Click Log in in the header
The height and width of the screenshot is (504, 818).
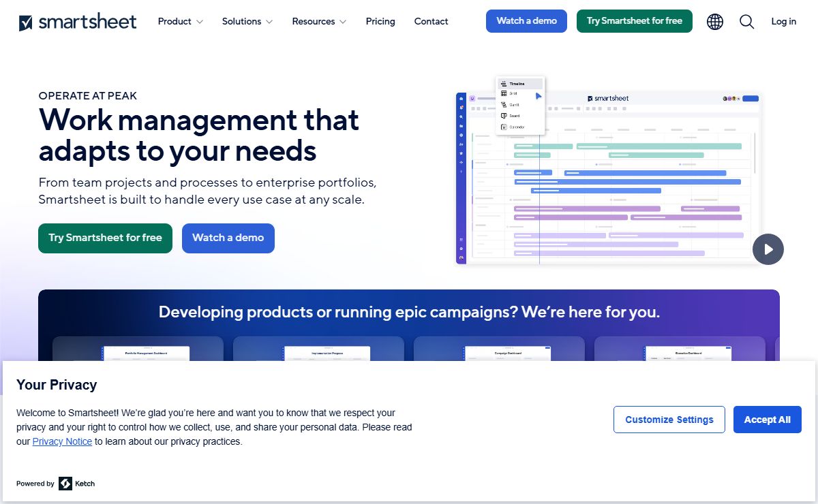784,22
